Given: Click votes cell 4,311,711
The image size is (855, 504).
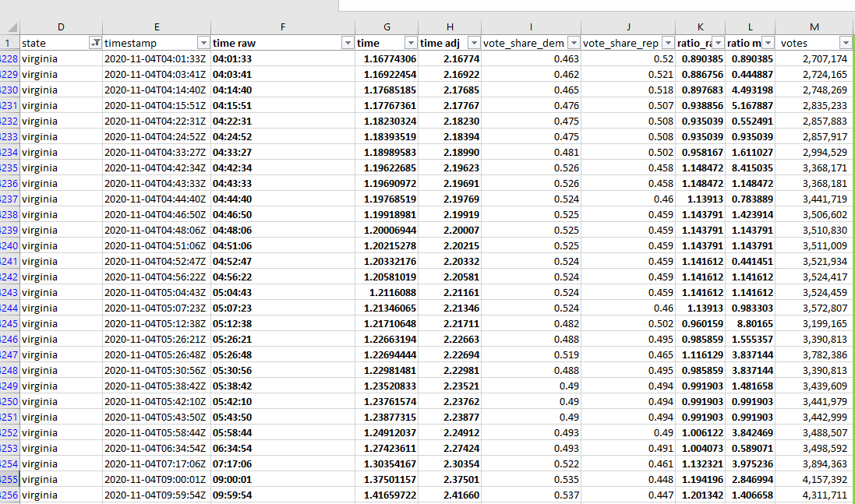Looking at the screenshot, I should (814, 495).
